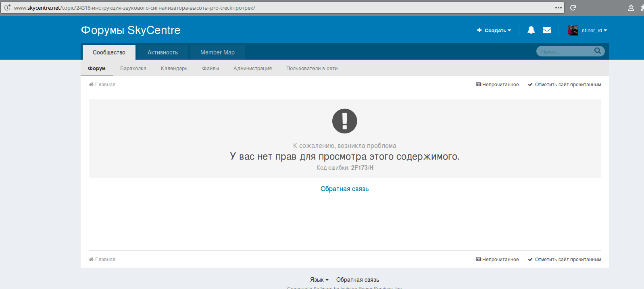The image size is (644, 289).
Task: Open the Создать dropdown menu
Action: pyautogui.click(x=494, y=30)
